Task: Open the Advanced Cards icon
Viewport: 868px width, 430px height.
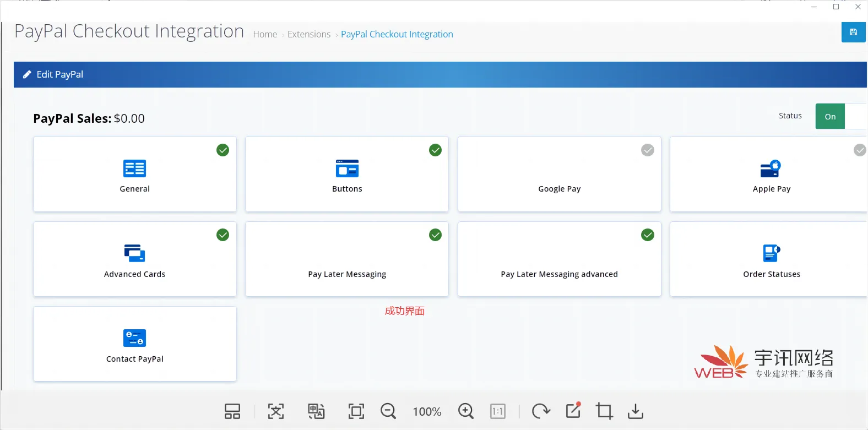Action: (134, 253)
